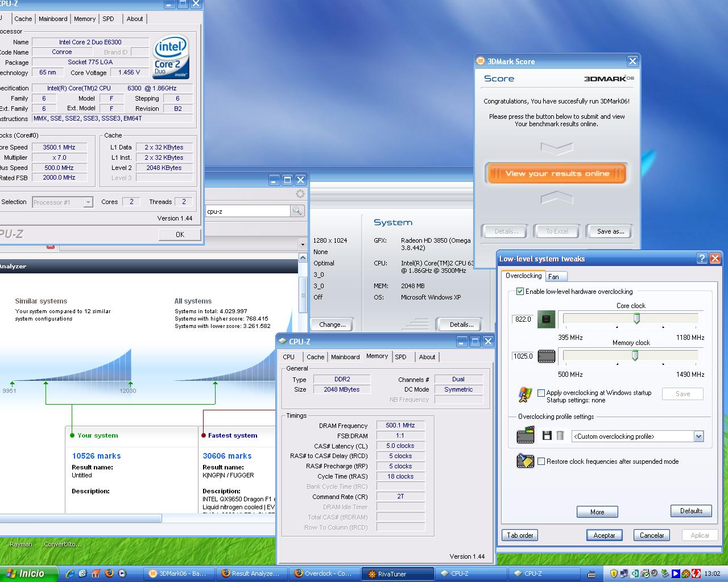
Task: Open the Inicio start button
Action: click(x=30, y=573)
